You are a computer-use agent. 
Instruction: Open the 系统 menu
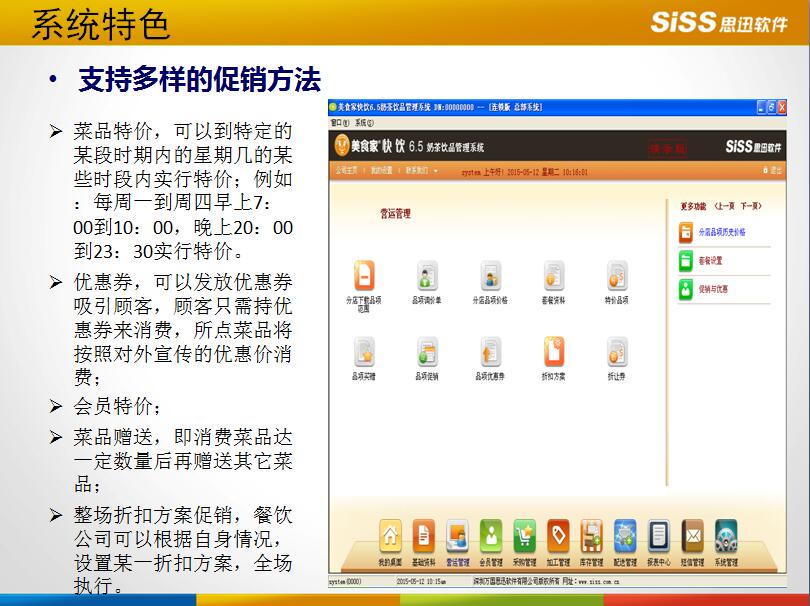[x=360, y=122]
